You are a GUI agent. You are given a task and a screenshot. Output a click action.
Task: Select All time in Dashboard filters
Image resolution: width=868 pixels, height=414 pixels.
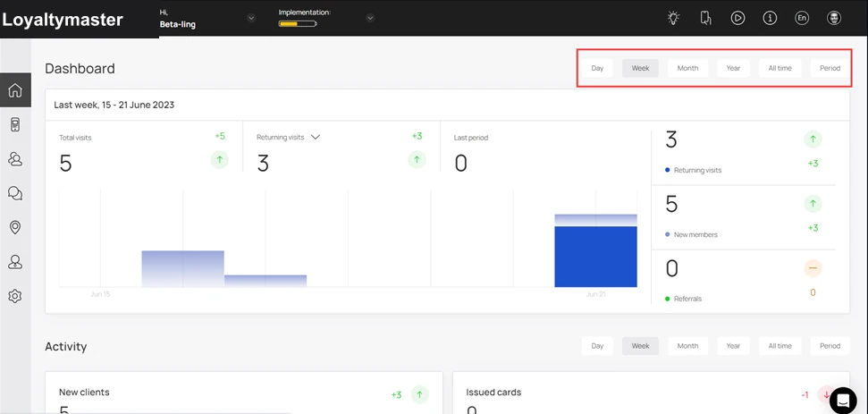pyautogui.click(x=780, y=68)
